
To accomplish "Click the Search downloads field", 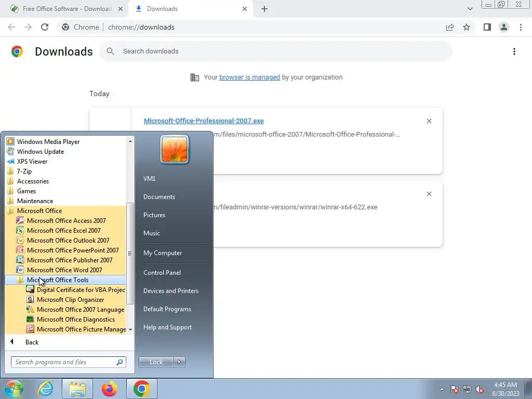I will [276, 51].
